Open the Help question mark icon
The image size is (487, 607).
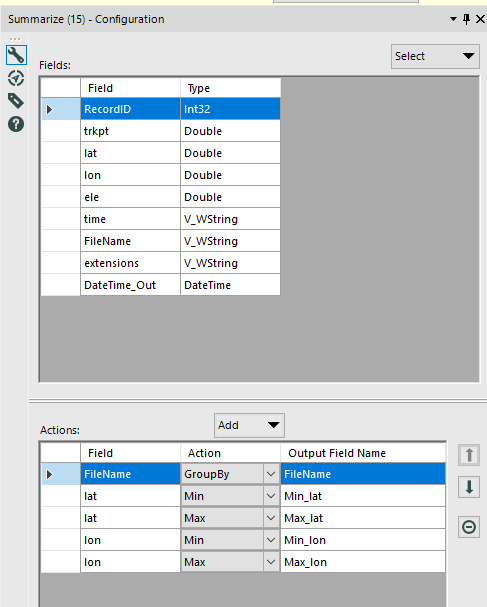(16, 124)
